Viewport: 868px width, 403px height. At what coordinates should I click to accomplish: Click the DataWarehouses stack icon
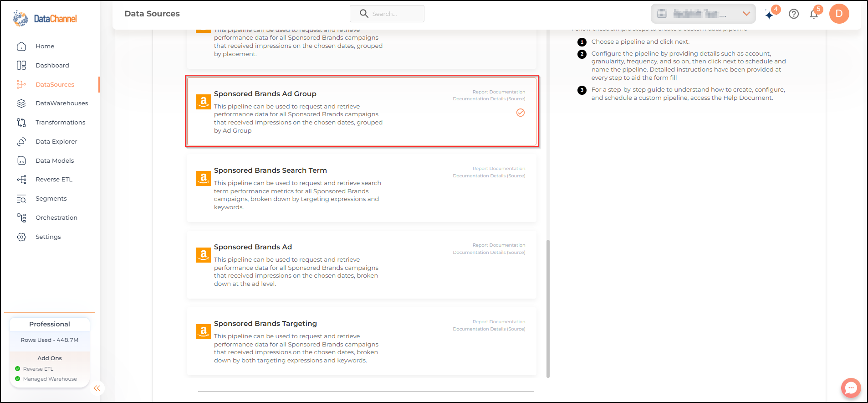pyautogui.click(x=21, y=103)
